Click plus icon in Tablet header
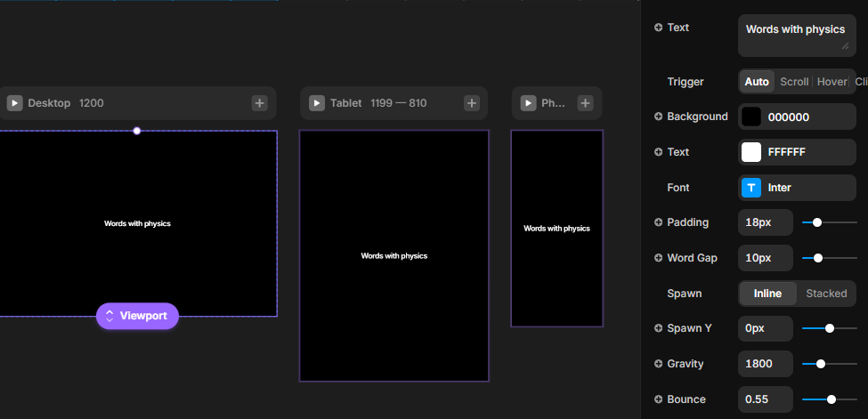Viewport: 868px width, 419px height. 472,103
